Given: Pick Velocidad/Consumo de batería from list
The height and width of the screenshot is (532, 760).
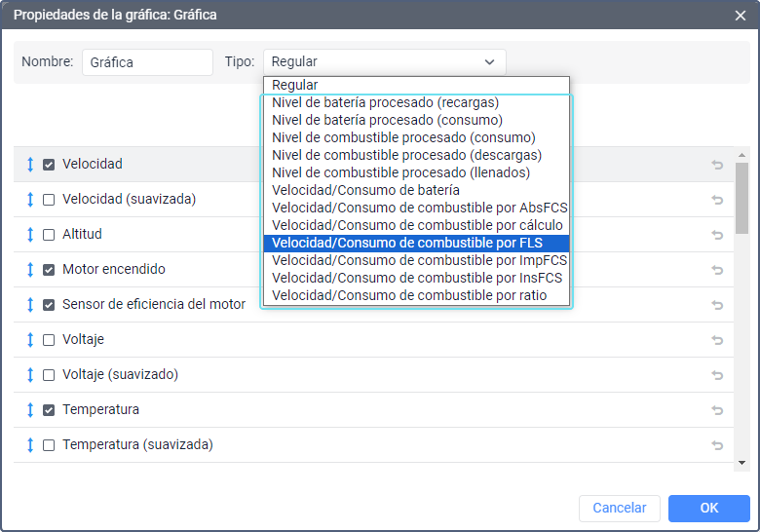Looking at the screenshot, I should point(365,190).
